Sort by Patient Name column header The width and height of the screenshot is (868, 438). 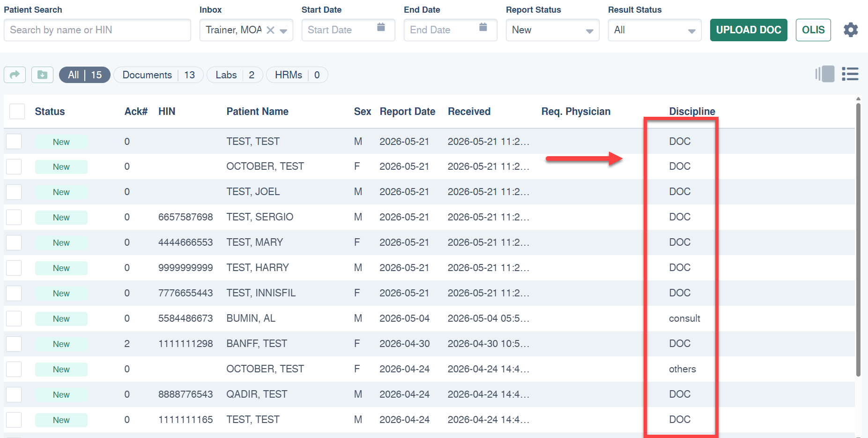pyautogui.click(x=258, y=112)
